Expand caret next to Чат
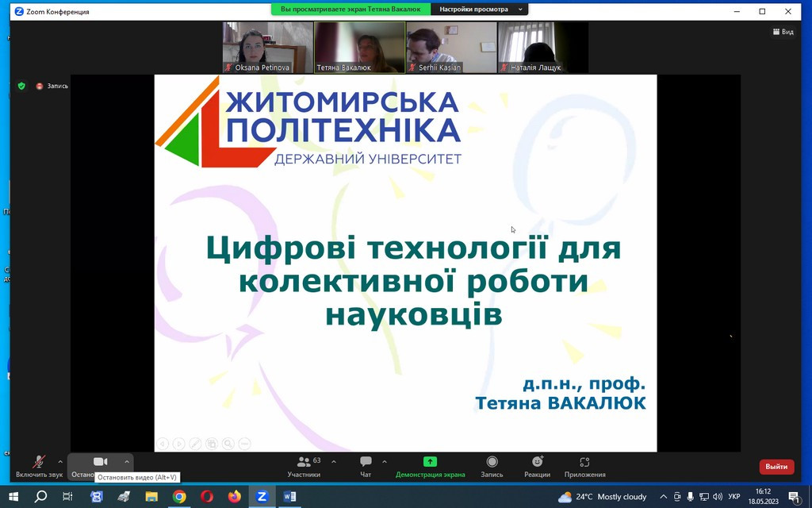Viewport: 812px width, 508px height. click(385, 461)
